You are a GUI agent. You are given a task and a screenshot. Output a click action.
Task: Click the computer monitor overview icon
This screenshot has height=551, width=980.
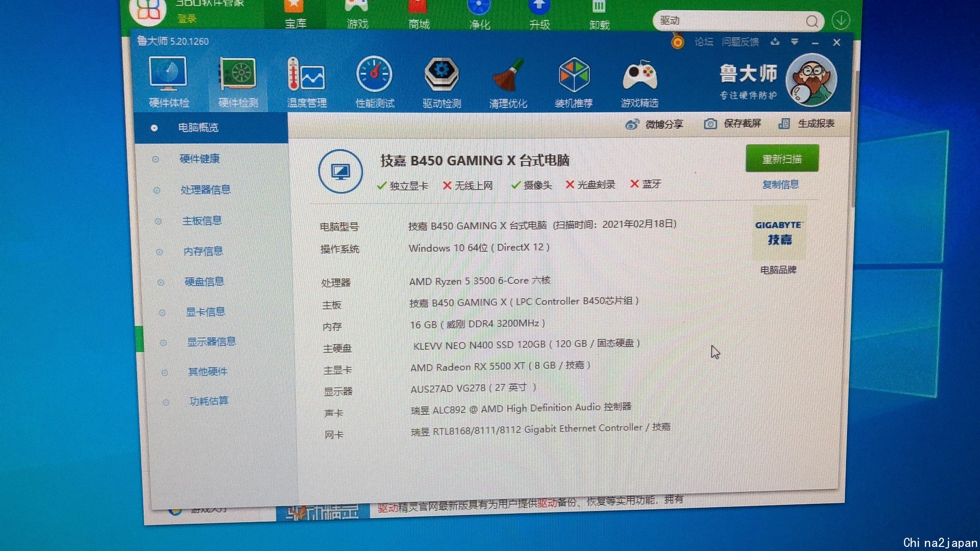click(340, 171)
